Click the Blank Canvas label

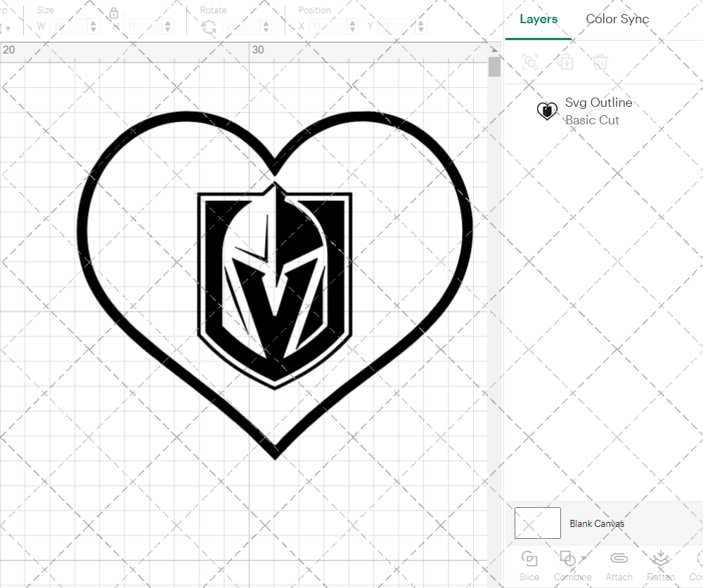click(x=597, y=523)
